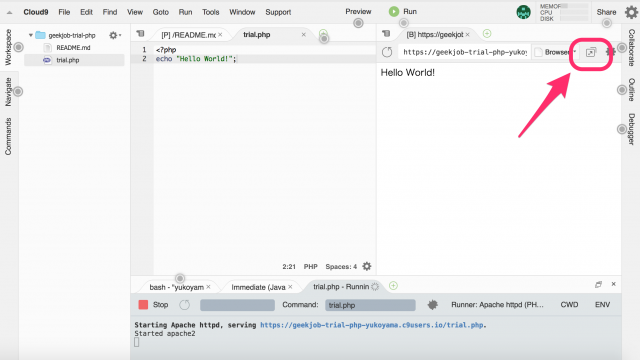Image resolution: width=640 pixels, height=360 pixels.
Task: Switch to the README.md tab
Action: tap(188, 35)
